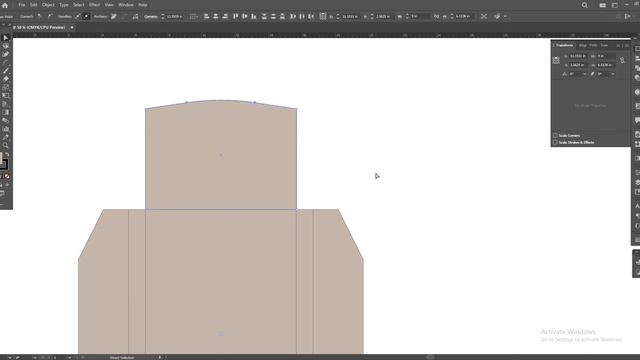
Task: Click the Corners radius stepper
Action: pyautogui.click(x=162, y=16)
